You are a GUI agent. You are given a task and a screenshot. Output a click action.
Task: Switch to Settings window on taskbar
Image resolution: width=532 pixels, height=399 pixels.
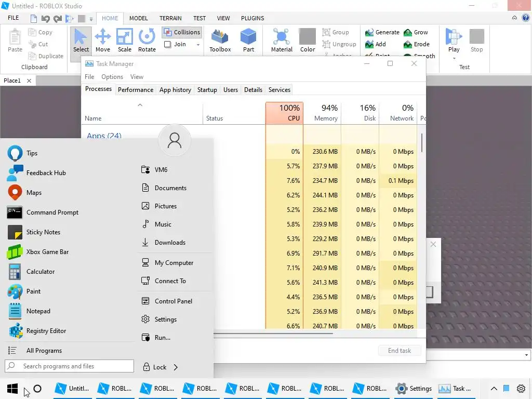[x=414, y=389]
